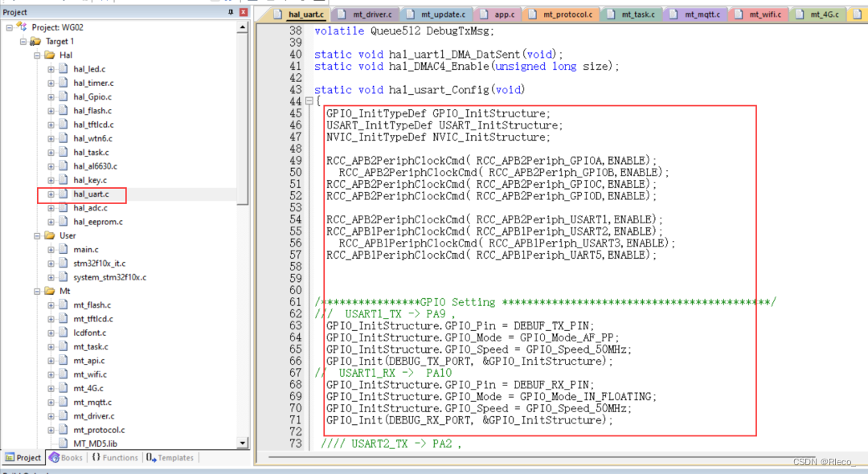Select hal_wtn6.c file
The image size is (868, 474).
92,138
